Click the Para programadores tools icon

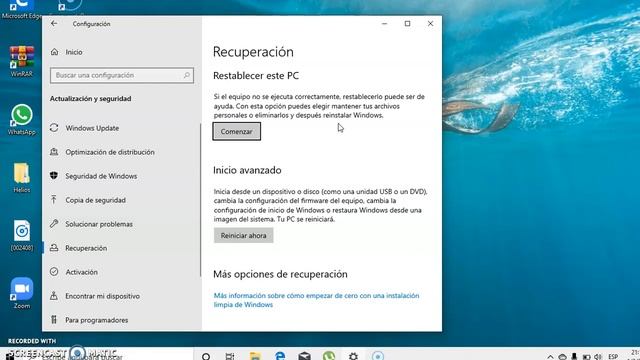[x=54, y=320]
